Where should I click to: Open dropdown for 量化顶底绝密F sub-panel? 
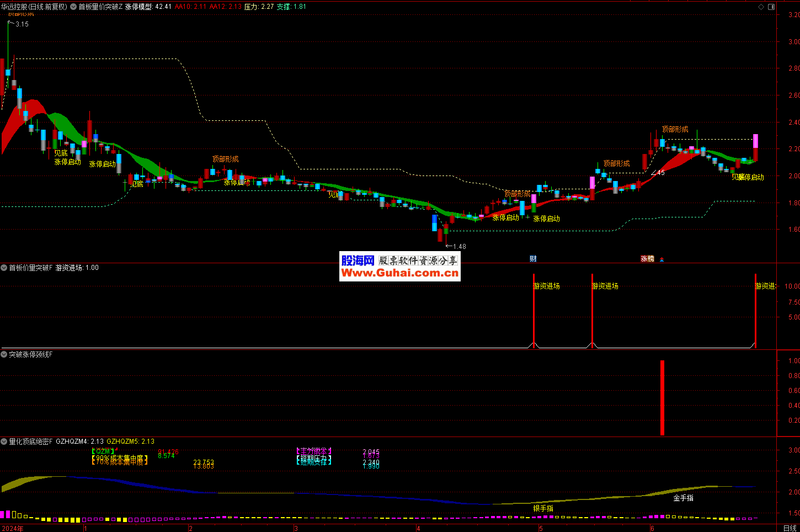[4, 441]
